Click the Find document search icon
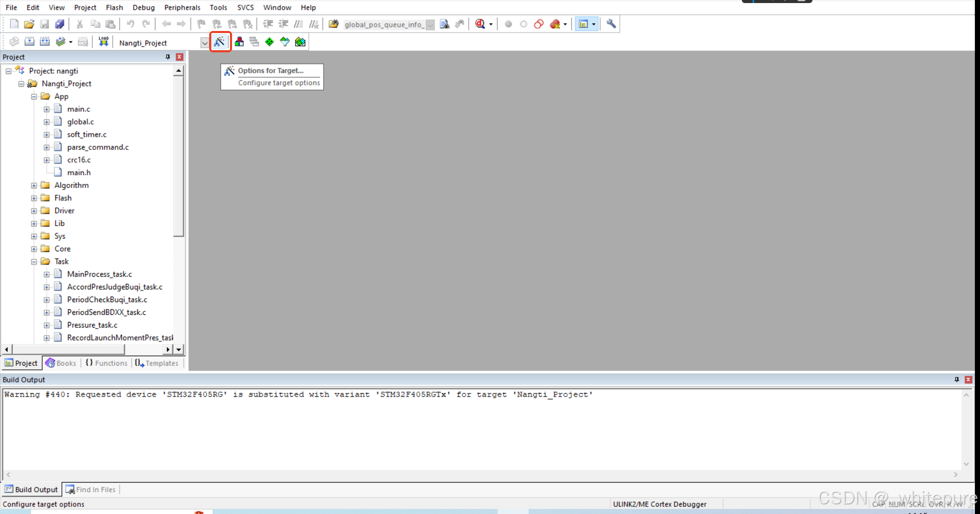 tap(445, 24)
